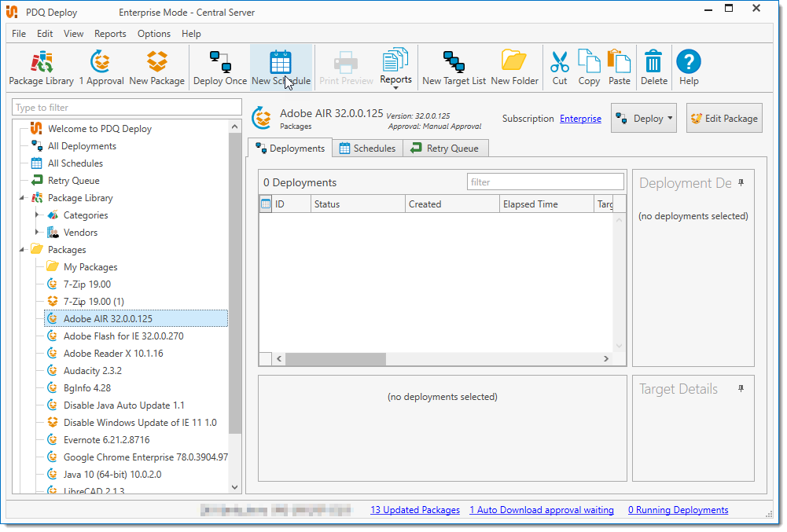Image resolution: width=787 pixels, height=532 pixels.
Task: Click the New Target List icon
Action: click(454, 63)
